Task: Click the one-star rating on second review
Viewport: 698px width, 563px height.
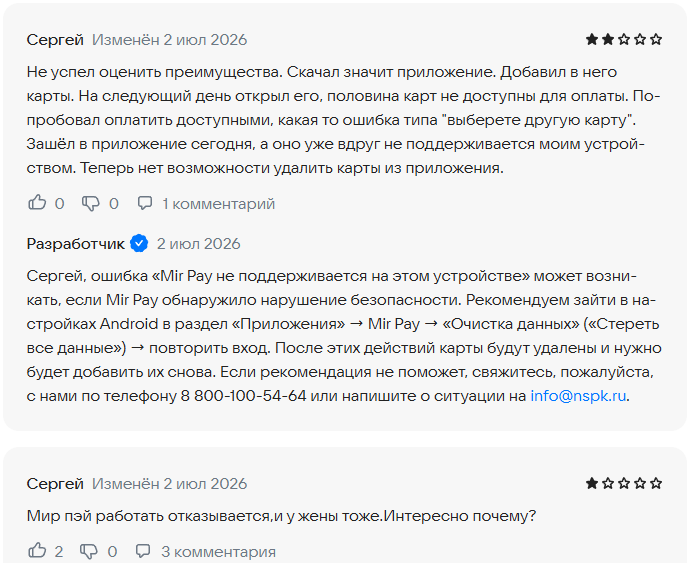Action: tap(624, 483)
